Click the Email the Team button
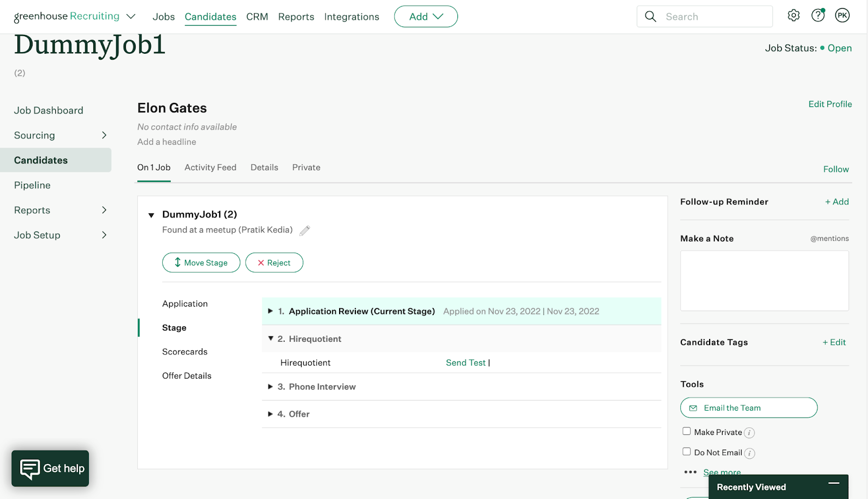This screenshot has width=868, height=499. pos(749,408)
